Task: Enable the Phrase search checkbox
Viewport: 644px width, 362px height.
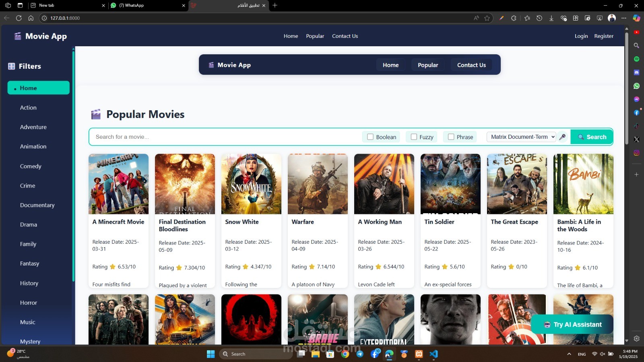Action: click(451, 137)
